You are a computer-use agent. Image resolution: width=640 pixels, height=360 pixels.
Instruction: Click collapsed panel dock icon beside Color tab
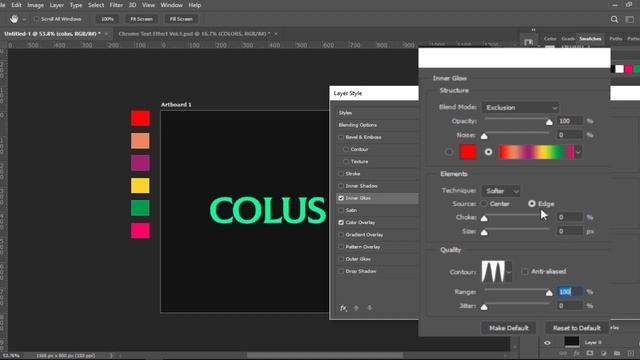[x=529, y=42]
